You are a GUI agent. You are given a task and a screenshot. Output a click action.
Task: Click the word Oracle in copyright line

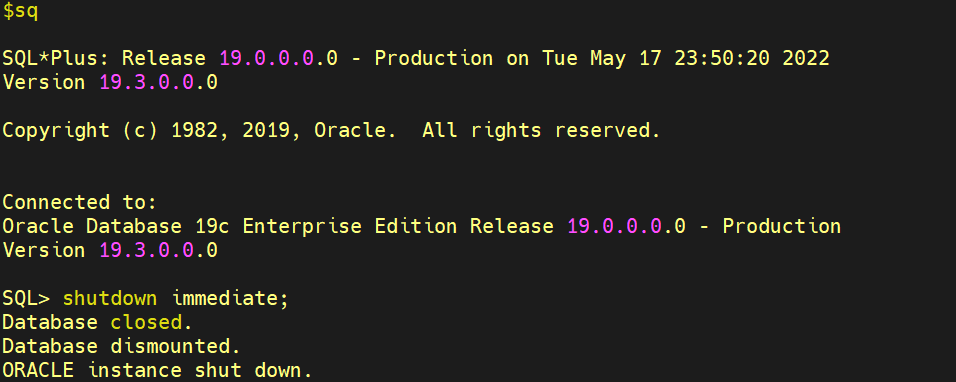pos(350,130)
